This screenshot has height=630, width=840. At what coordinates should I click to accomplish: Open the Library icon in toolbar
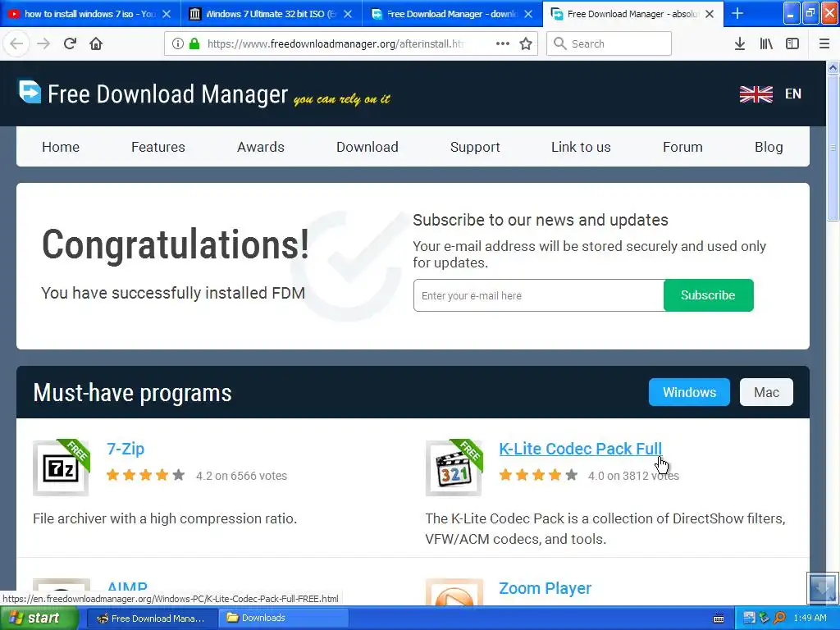point(766,43)
